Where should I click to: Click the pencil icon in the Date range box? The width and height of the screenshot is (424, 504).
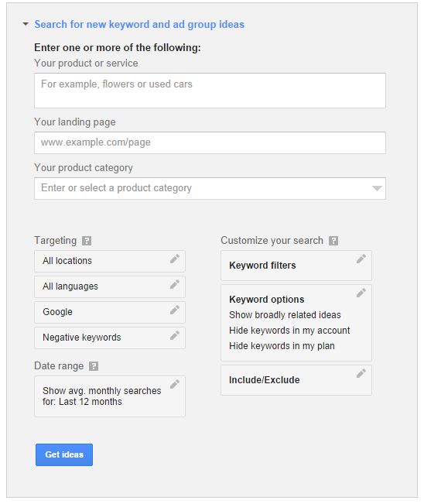tap(175, 385)
